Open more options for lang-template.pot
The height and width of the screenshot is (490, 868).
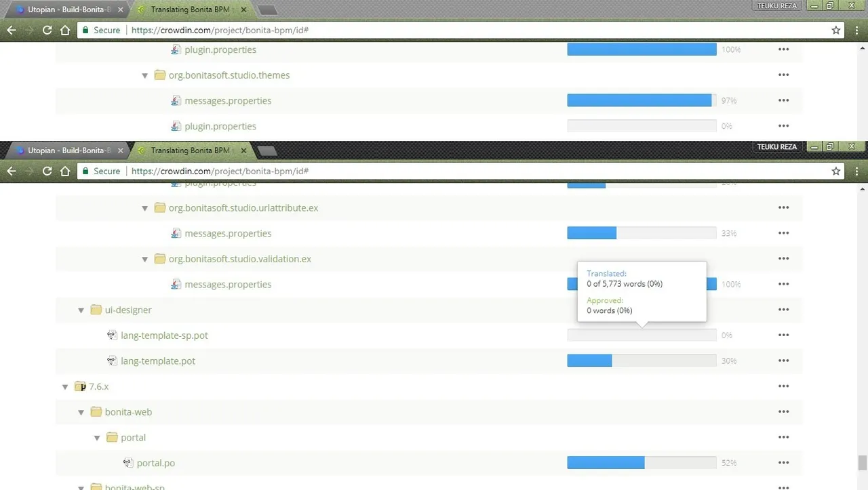point(784,361)
